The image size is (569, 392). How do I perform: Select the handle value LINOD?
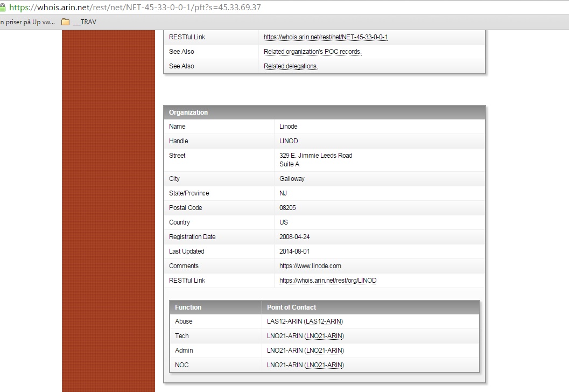click(x=289, y=141)
